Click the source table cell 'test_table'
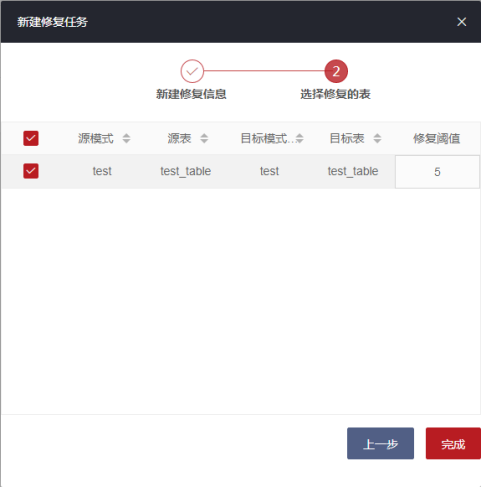This screenshot has height=487, width=482. click(x=186, y=171)
